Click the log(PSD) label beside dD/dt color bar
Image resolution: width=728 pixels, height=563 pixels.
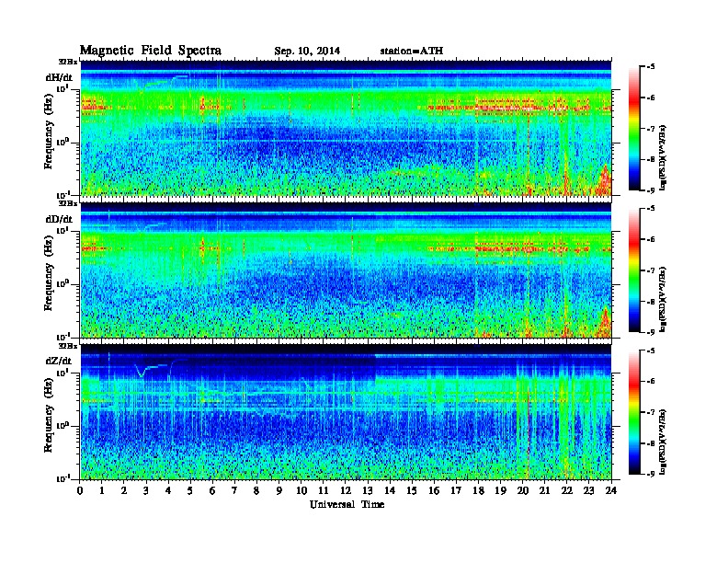[x=663, y=299]
